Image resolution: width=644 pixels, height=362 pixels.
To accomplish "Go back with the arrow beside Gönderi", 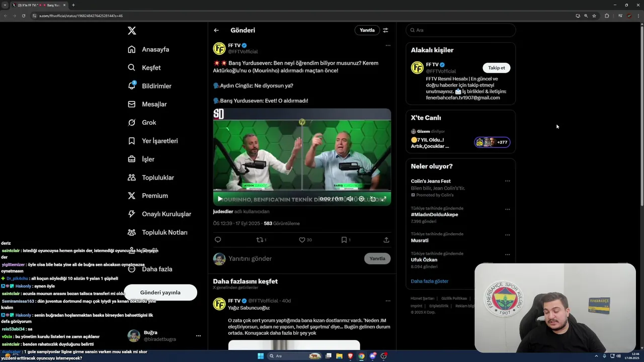I will point(216,30).
